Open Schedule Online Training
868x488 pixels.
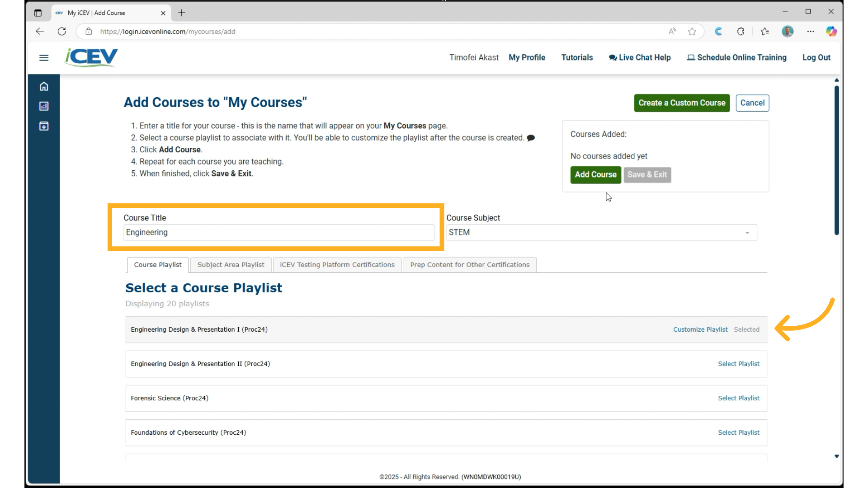pos(737,57)
